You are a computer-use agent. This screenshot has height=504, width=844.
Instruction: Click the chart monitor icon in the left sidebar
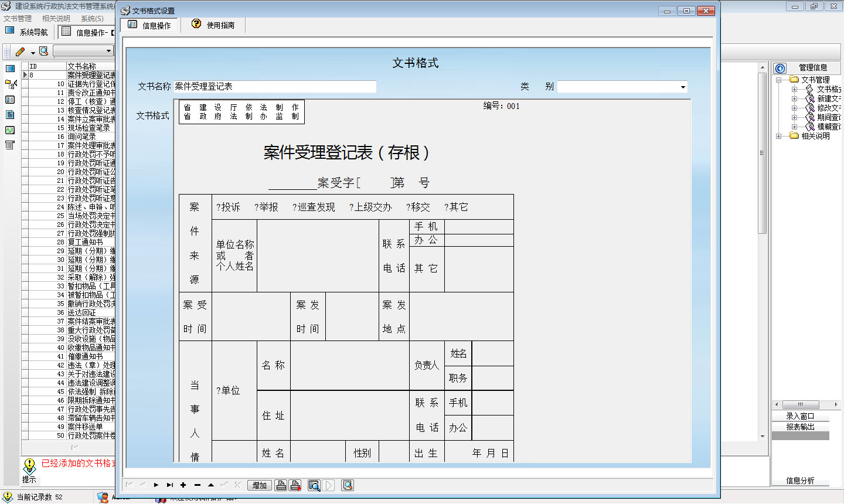coord(10,130)
